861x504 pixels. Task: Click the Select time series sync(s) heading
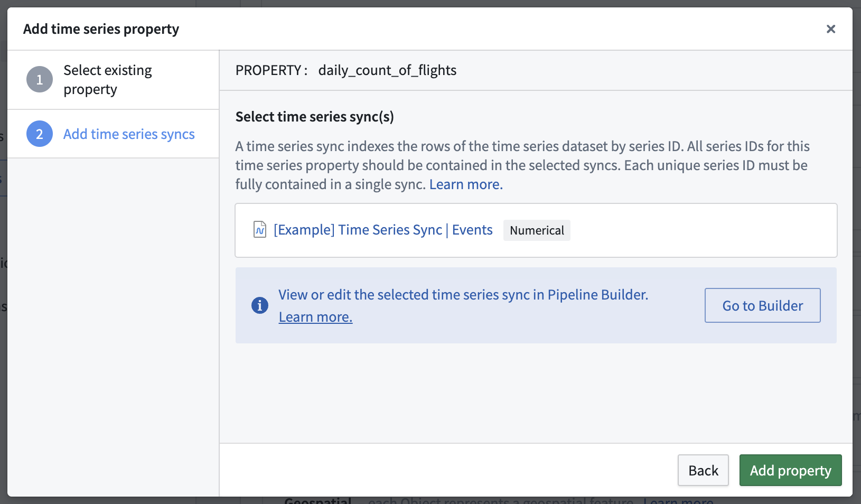(x=315, y=117)
